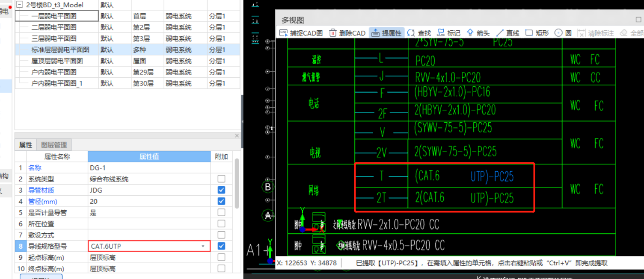
Task: Maximize the 多视图 window
Action: pos(639,19)
